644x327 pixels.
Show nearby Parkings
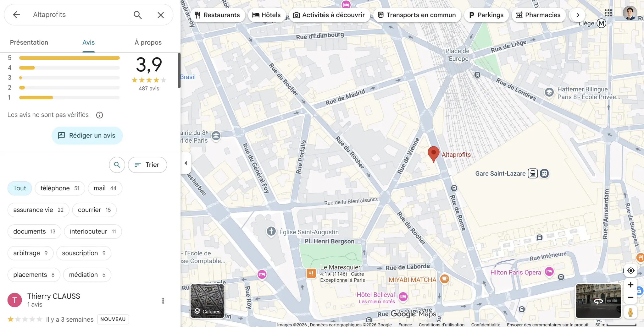pos(486,15)
